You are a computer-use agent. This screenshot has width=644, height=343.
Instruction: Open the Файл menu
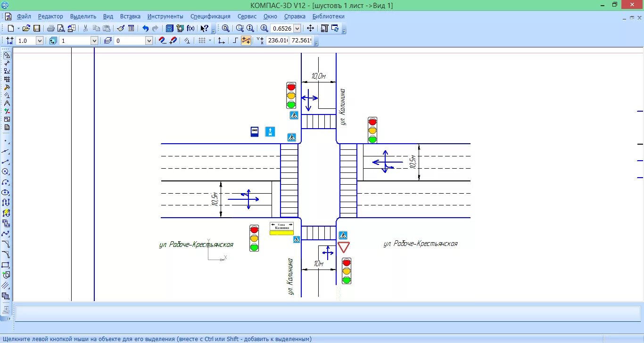[24, 16]
